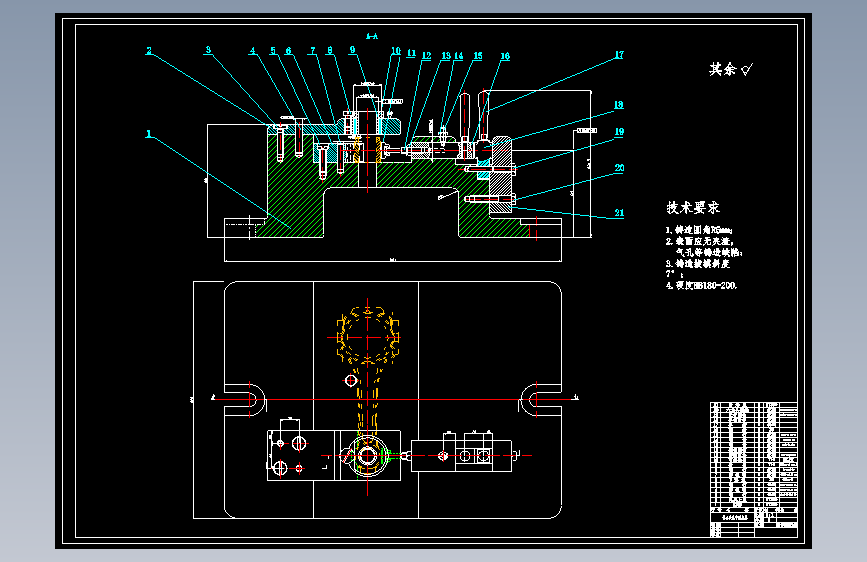The image size is (867, 562).
Task: Click part callout number 11
Action: pyautogui.click(x=411, y=53)
